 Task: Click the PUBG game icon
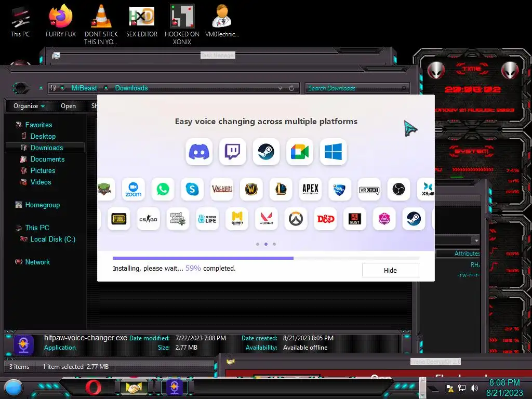[x=119, y=219]
